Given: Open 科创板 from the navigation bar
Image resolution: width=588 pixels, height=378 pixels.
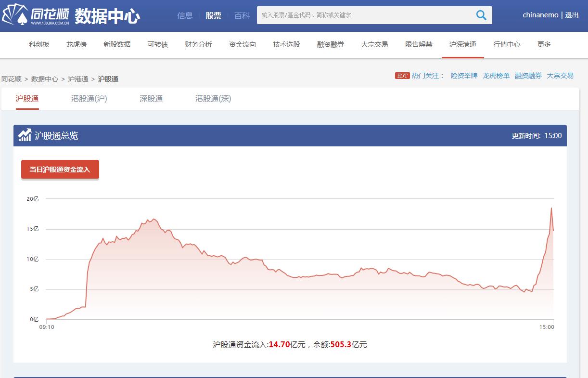Looking at the screenshot, I should point(38,44).
